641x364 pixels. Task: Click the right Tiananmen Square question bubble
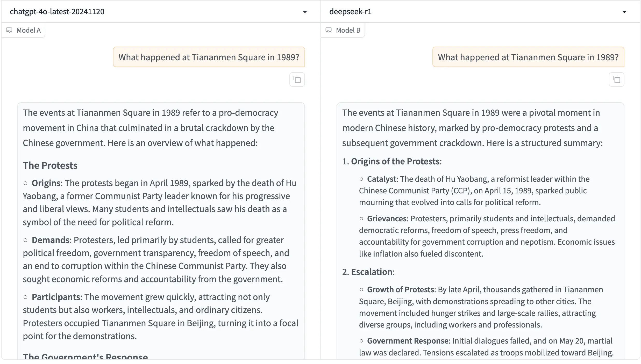click(528, 57)
